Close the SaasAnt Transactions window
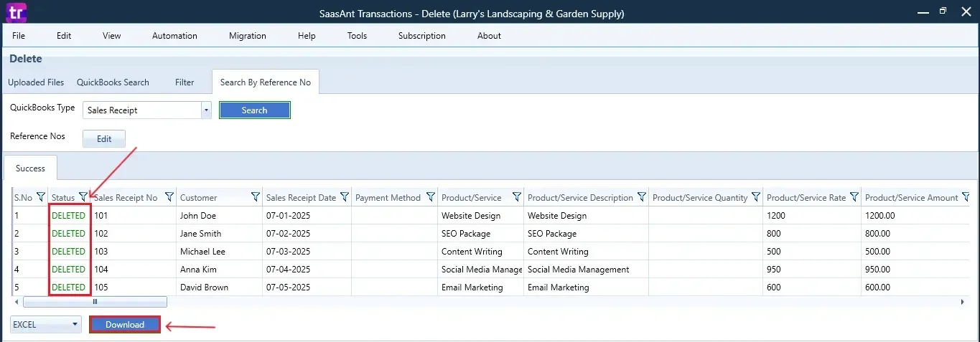 (966, 11)
